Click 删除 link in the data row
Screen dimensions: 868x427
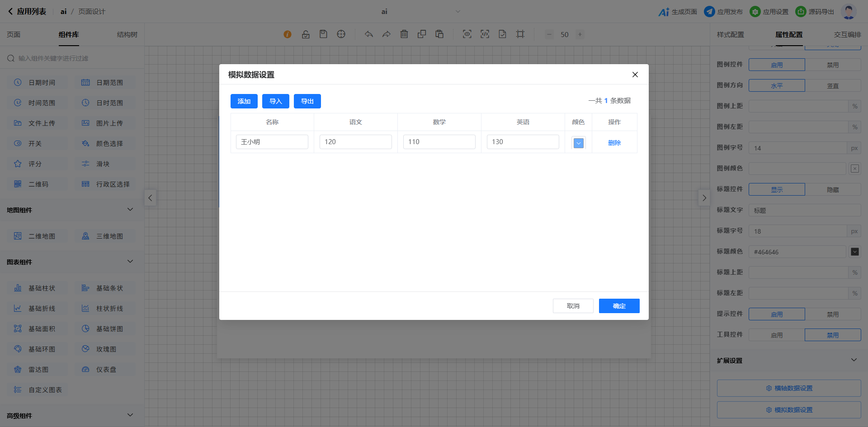pos(614,143)
